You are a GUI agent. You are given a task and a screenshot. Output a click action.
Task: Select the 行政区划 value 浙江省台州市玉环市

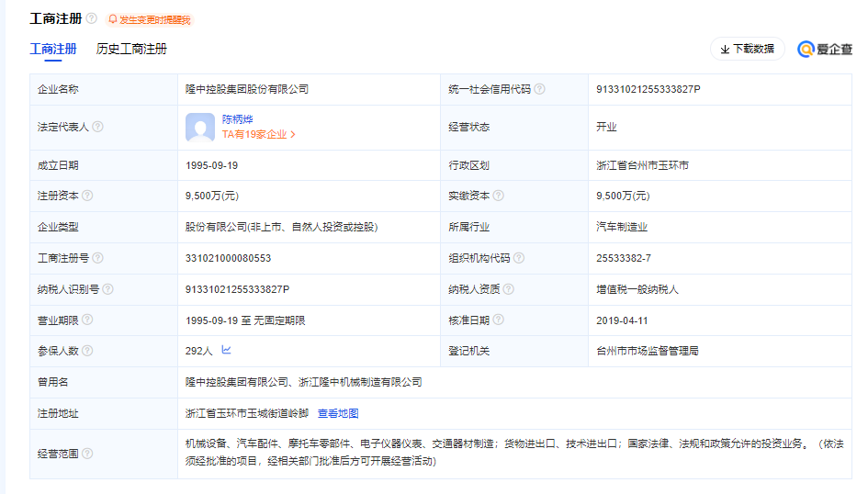(x=642, y=165)
